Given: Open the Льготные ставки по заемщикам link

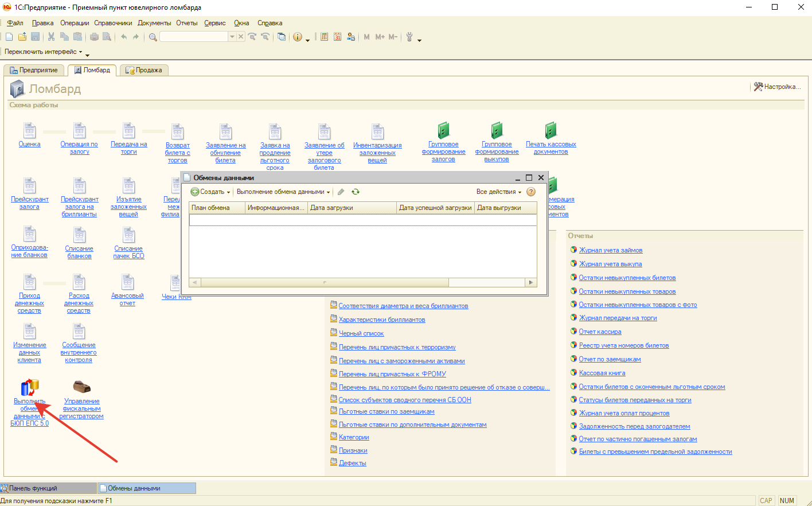Looking at the screenshot, I should [x=387, y=411].
